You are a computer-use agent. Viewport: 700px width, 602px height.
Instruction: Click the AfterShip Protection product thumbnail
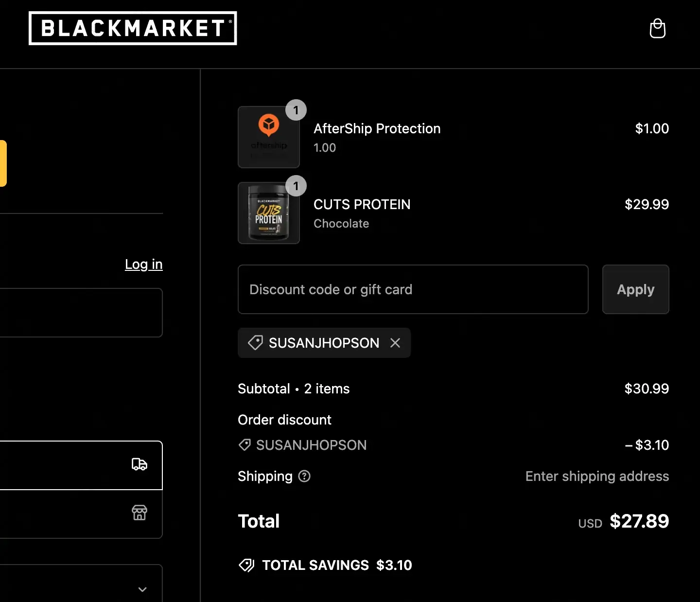click(x=268, y=137)
